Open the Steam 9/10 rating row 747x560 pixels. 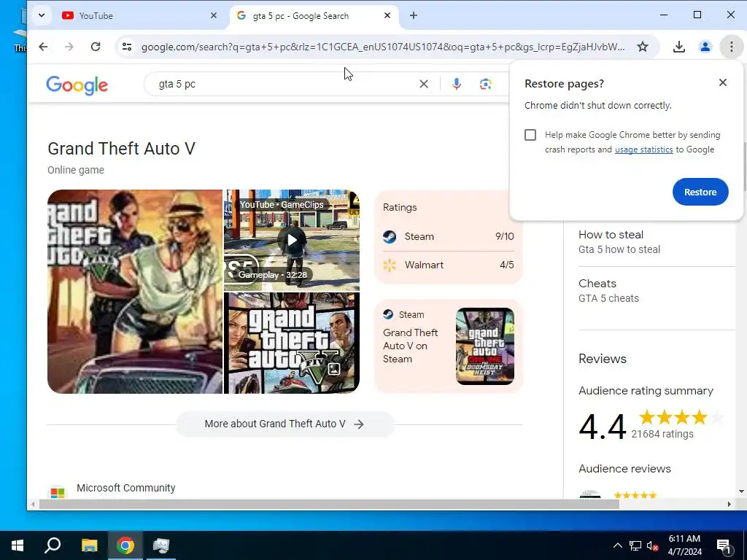[x=449, y=237]
